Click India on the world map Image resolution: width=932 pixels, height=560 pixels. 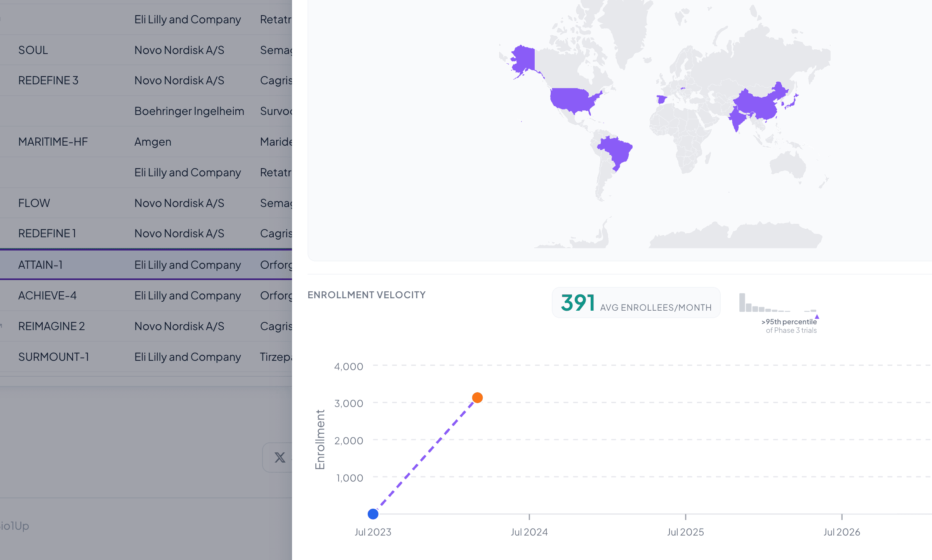pyautogui.click(x=737, y=118)
